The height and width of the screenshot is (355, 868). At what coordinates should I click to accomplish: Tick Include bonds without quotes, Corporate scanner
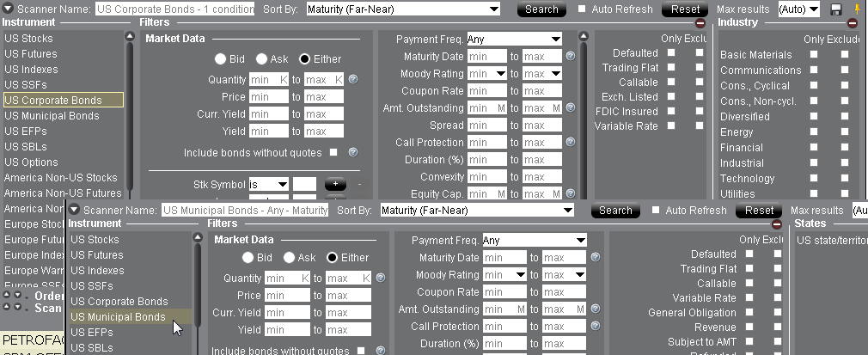[x=333, y=152]
